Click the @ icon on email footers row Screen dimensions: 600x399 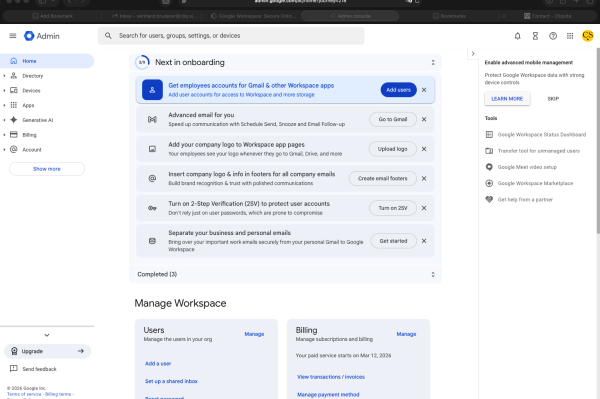pos(152,178)
